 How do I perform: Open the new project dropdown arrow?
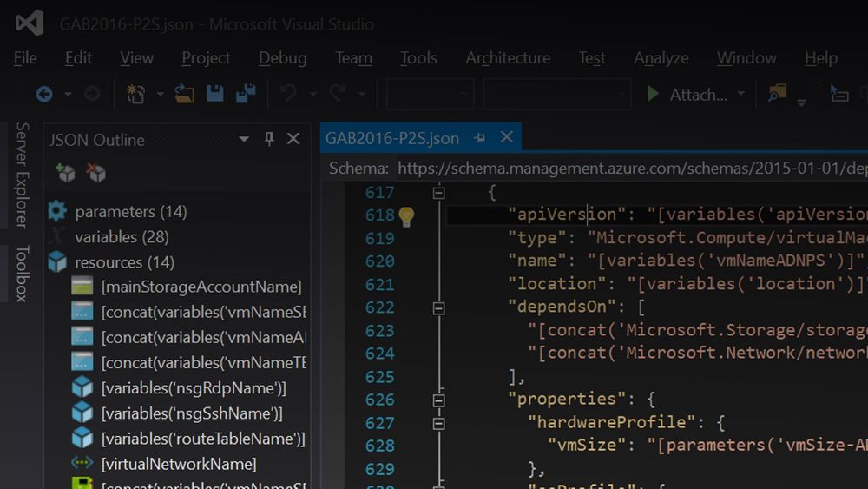160,95
